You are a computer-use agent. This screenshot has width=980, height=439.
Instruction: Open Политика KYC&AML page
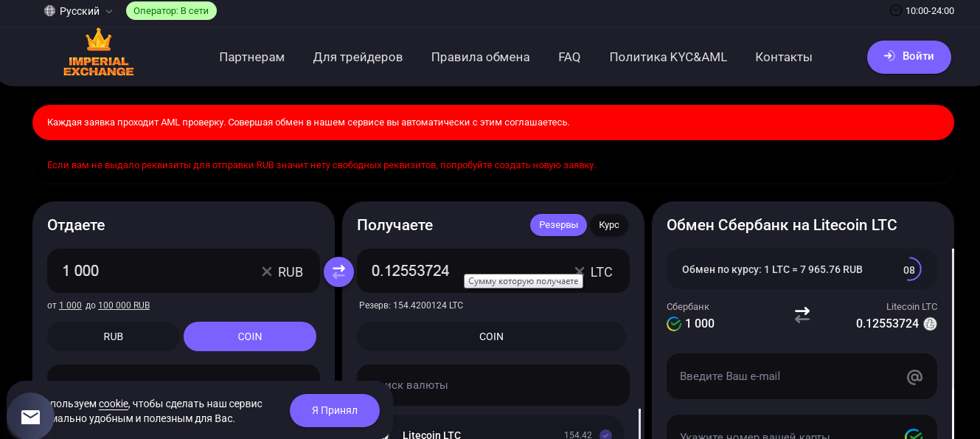[x=668, y=57]
